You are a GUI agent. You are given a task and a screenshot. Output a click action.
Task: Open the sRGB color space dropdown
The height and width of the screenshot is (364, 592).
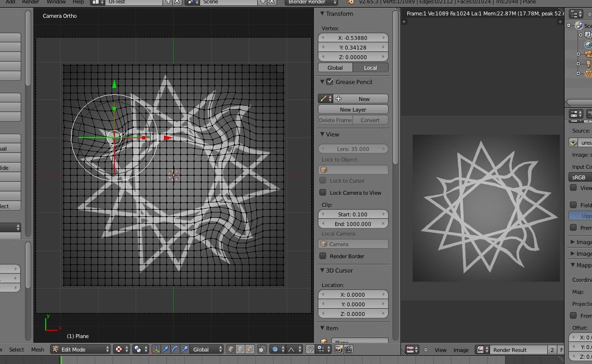point(580,177)
